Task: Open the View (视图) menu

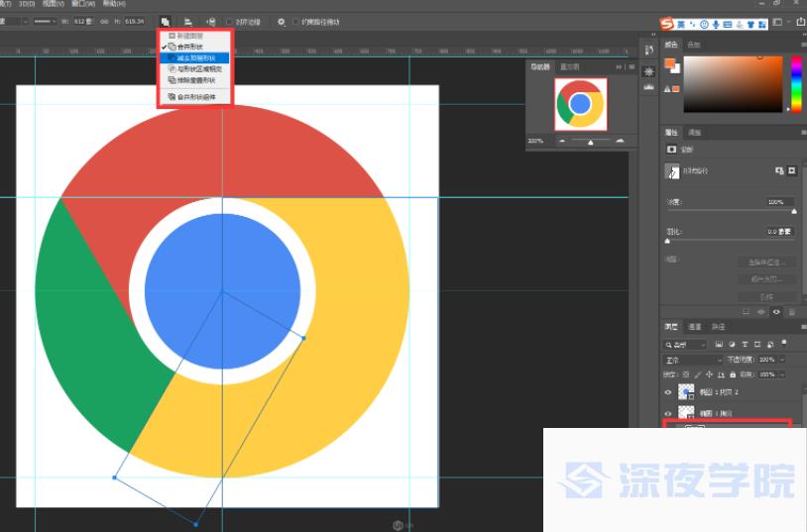Action: (53, 4)
